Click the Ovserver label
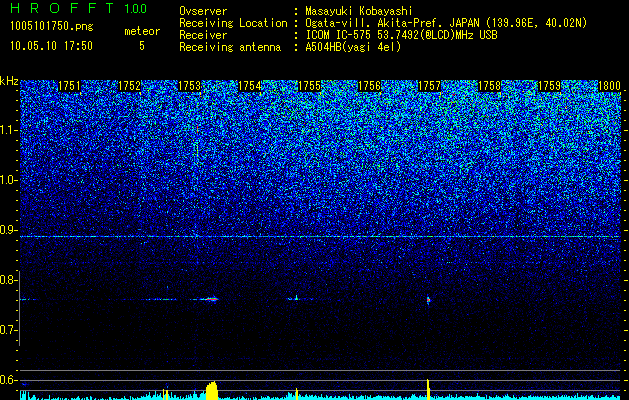This screenshot has width=629, height=400. pos(203,11)
